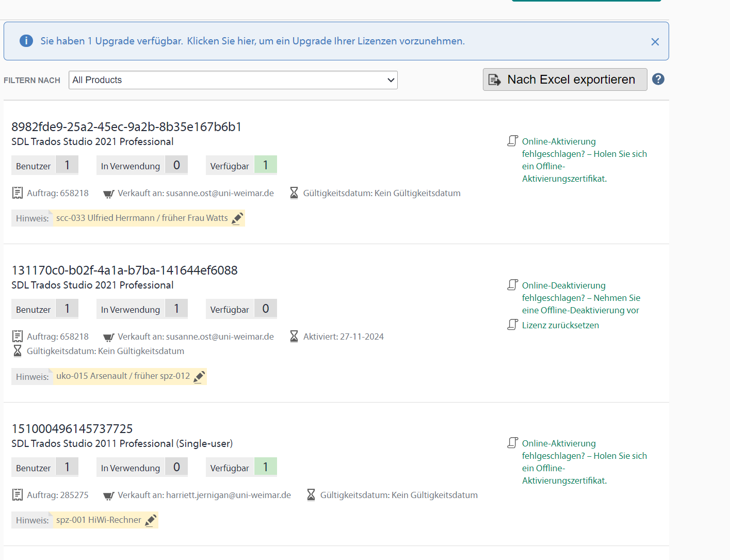This screenshot has height=560, width=730.
Task: Select license key 8982fde9-25a2-45ec-9a2b-8b35e167b6b1
Action: [x=126, y=127]
